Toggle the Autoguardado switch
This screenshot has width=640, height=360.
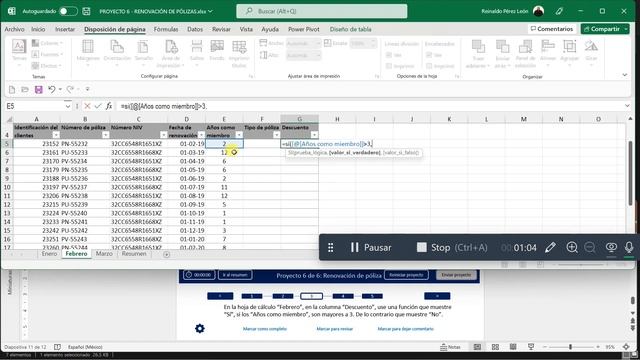68,11
